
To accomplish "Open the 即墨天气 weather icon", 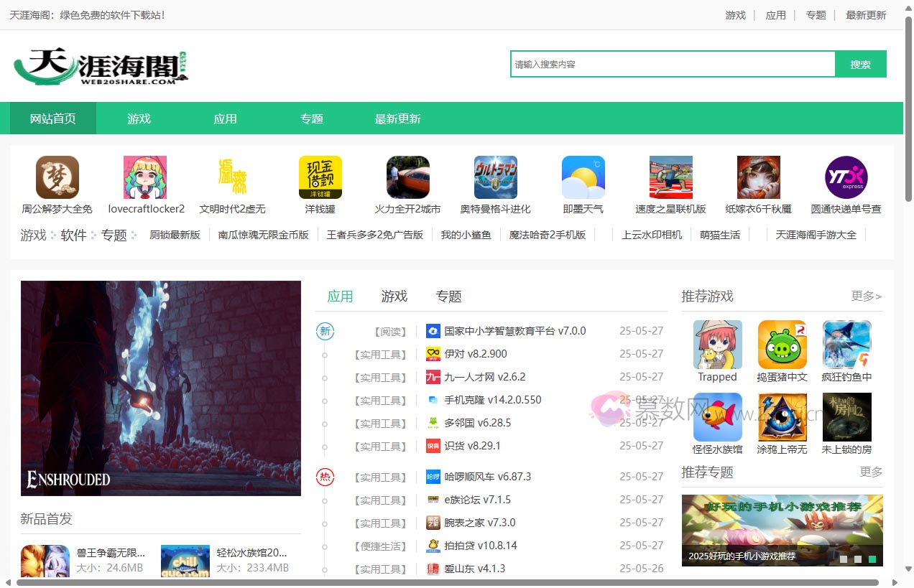I will point(583,177).
